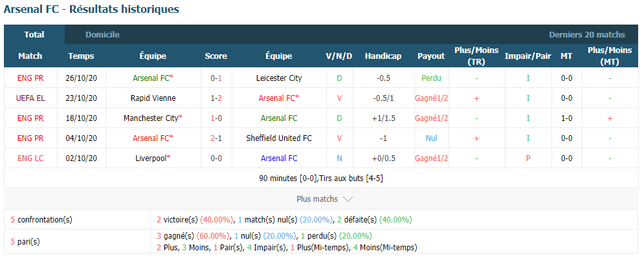The image size is (644, 260).
Task: Click the Payout column header
Action: [431, 56]
